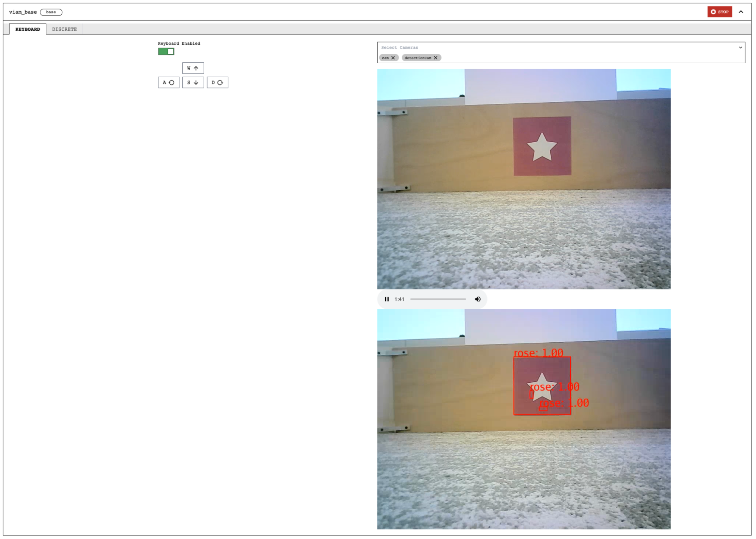756x539 pixels.
Task: Select the KEYBOARD tab
Action: [x=28, y=28]
